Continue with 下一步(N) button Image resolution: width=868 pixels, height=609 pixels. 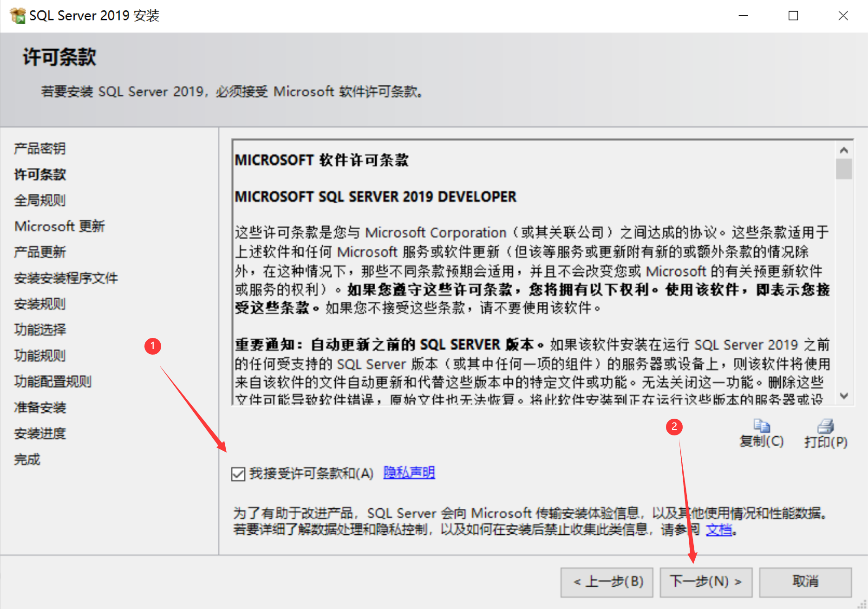(706, 582)
